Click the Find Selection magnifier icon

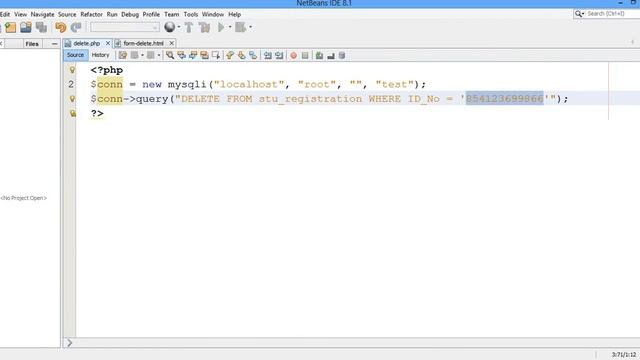[x=170, y=55]
